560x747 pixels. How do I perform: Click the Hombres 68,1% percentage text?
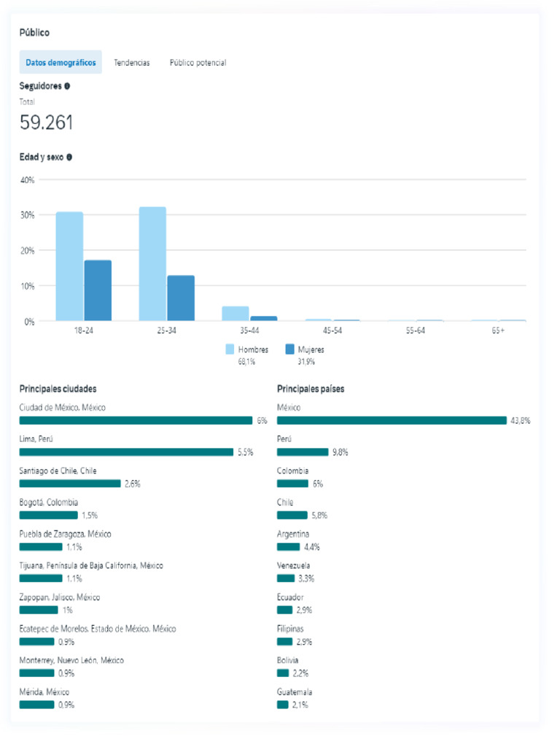(246, 362)
